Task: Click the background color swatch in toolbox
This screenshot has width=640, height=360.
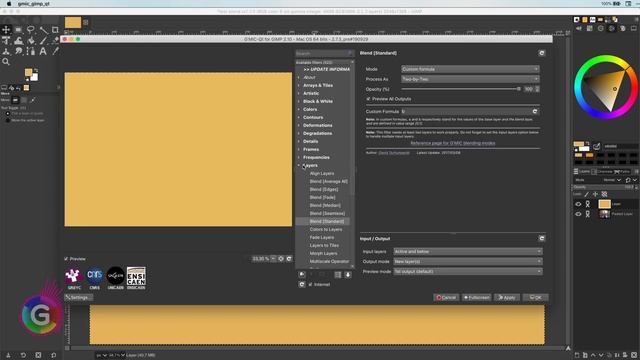Action: (x=35, y=77)
